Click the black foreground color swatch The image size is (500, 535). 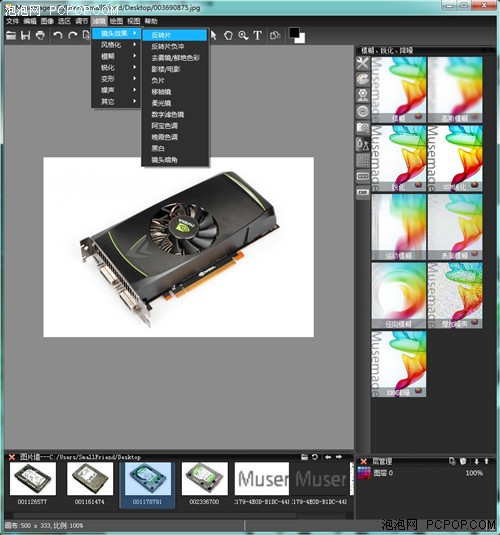294,33
